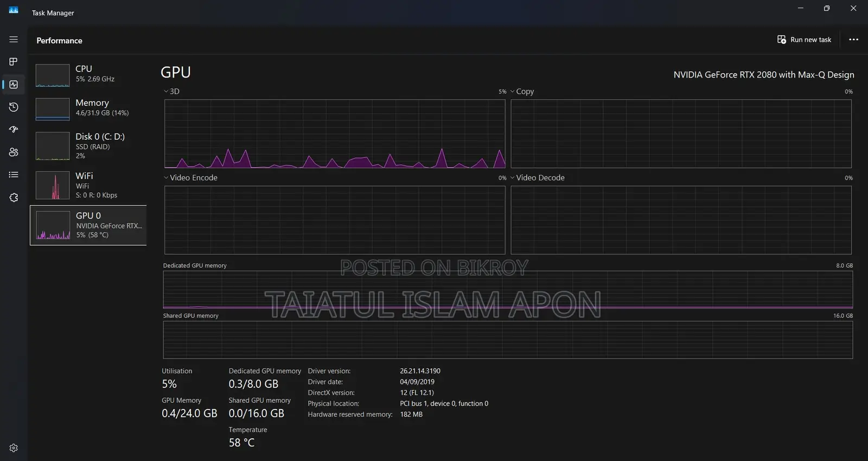Open Startup apps page icon
Viewport: 868px width, 461px height.
[14, 129]
